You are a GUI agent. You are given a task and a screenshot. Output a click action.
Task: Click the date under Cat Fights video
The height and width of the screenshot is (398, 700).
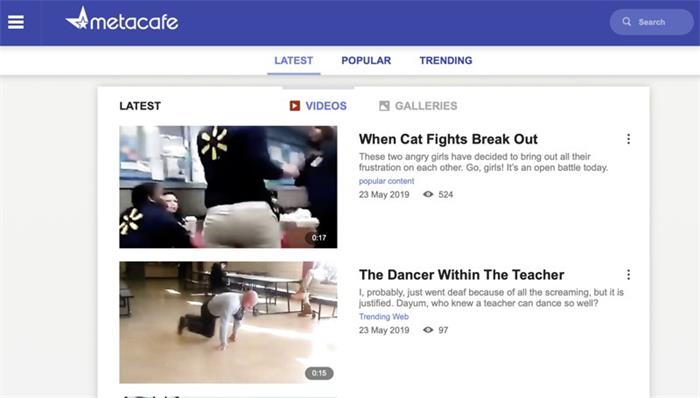384,195
